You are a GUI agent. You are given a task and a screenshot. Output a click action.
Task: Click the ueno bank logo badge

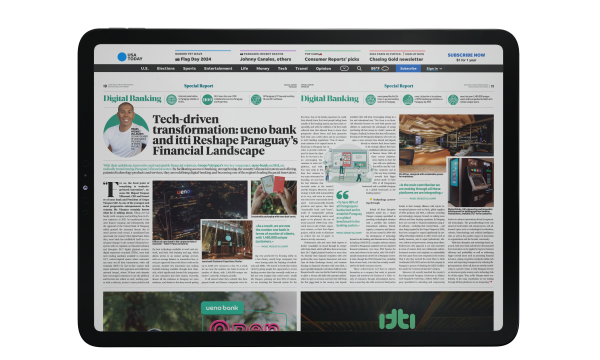(222, 308)
